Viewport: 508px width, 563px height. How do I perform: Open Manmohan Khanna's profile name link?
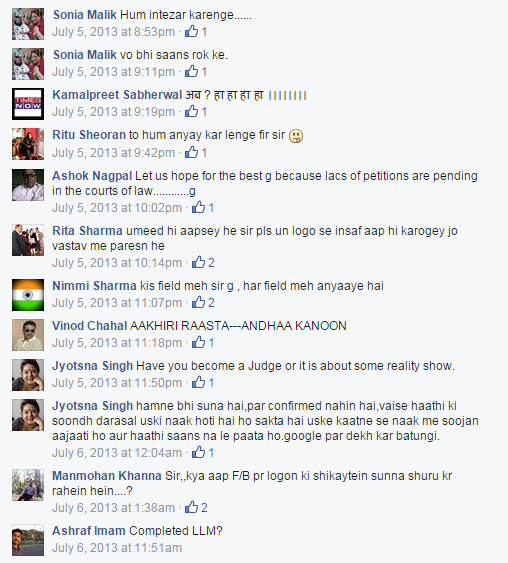[107, 476]
